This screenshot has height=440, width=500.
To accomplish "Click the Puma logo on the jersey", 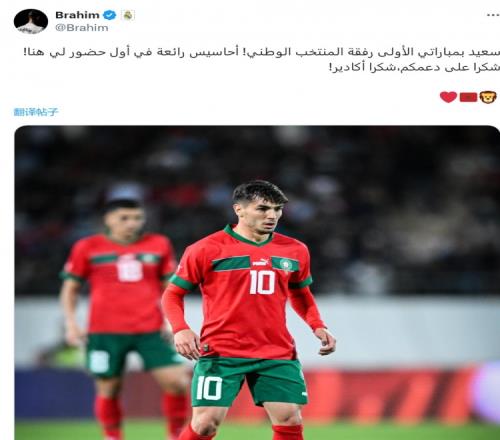I will [260, 262].
